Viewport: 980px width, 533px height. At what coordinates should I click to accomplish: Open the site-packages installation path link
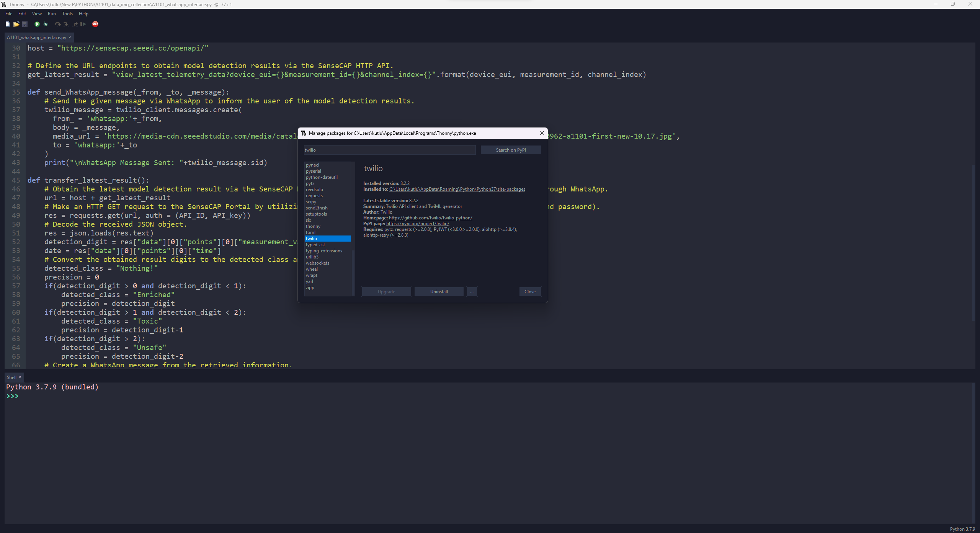(x=458, y=189)
